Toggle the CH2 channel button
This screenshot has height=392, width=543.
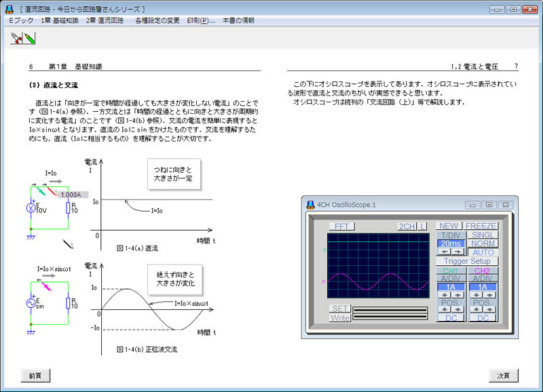pyautogui.click(x=483, y=271)
